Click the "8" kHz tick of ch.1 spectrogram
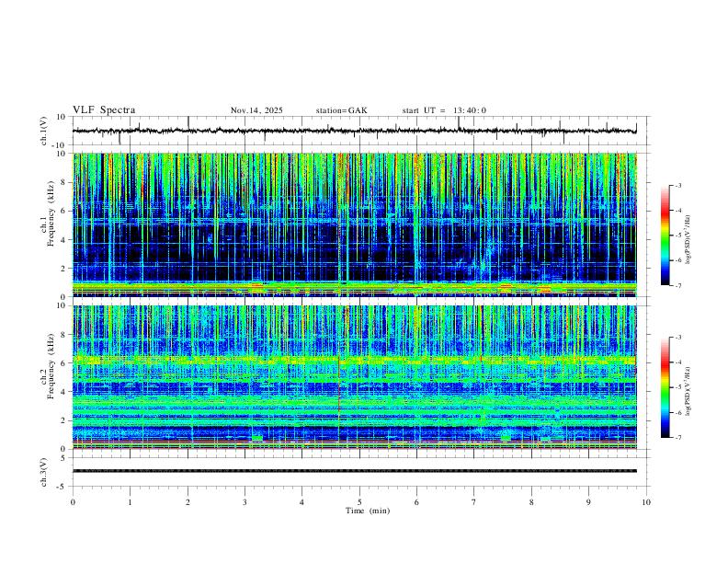728x563 pixels. coord(64,182)
